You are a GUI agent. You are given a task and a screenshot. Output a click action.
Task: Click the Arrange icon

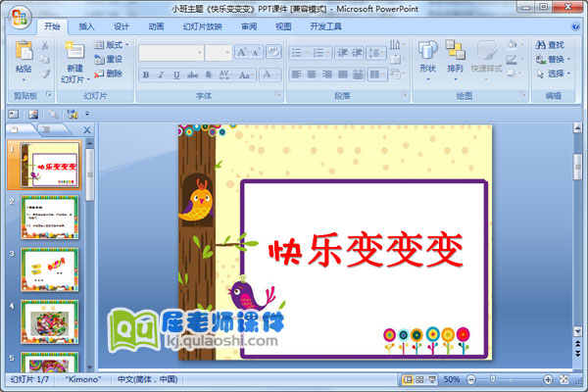click(x=456, y=50)
